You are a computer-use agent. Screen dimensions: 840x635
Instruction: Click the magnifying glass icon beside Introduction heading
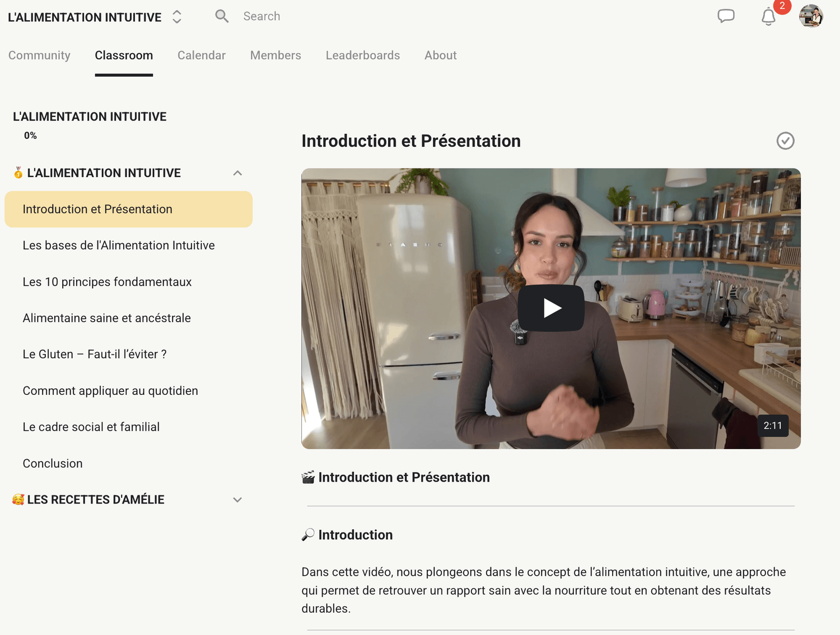click(308, 535)
